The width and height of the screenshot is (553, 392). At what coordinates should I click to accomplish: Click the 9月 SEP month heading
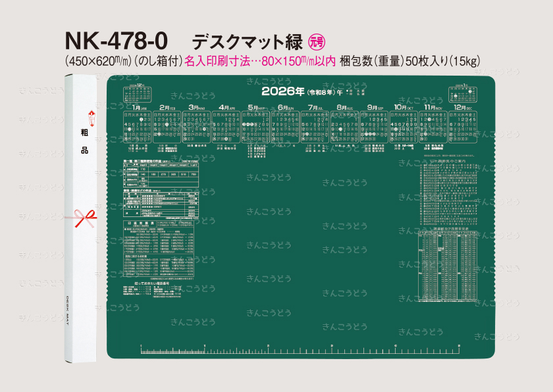[375, 107]
